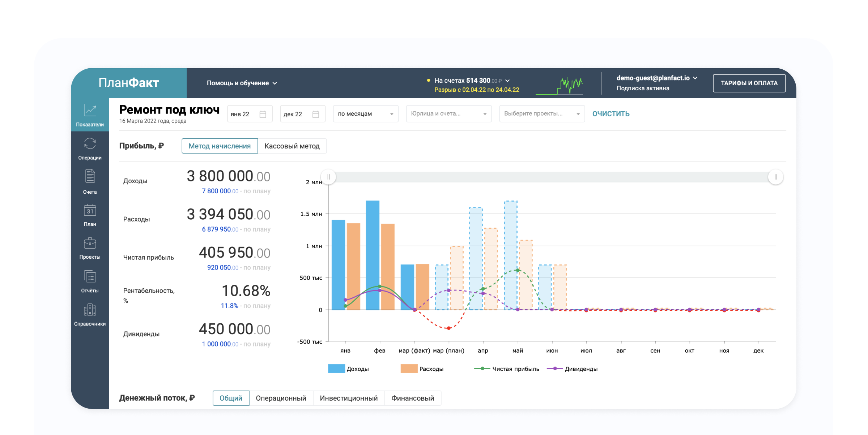
Task: Toggle Чистая прибыль series in legend
Action: (507, 369)
